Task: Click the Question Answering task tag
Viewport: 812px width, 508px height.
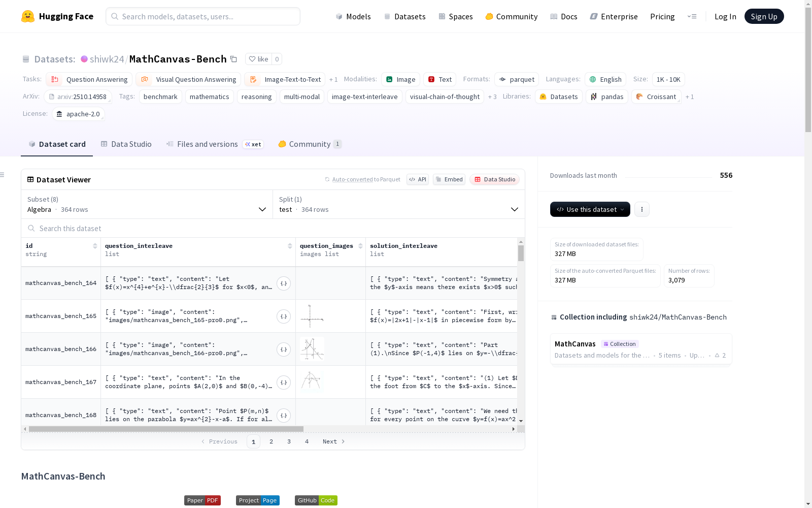Action: [x=89, y=79]
